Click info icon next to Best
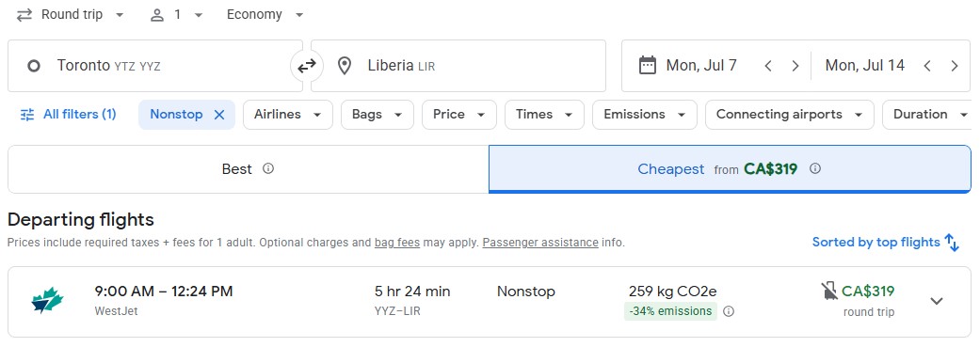Image resolution: width=980 pixels, height=347 pixels. pyautogui.click(x=268, y=168)
